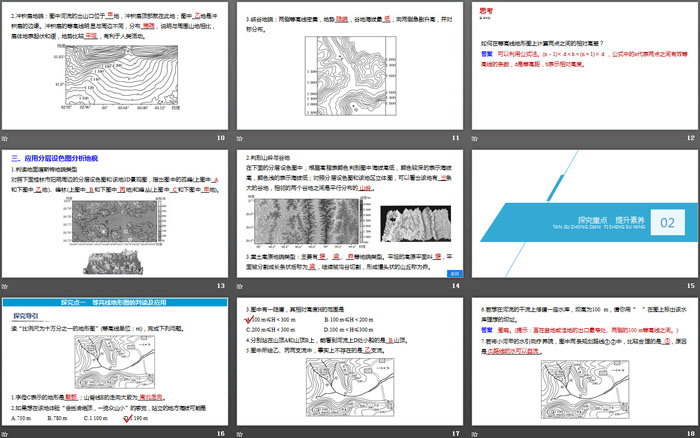The width and height of the screenshot is (700, 438).
Task: Click the animation star icon under slide 17
Action: [240, 434]
